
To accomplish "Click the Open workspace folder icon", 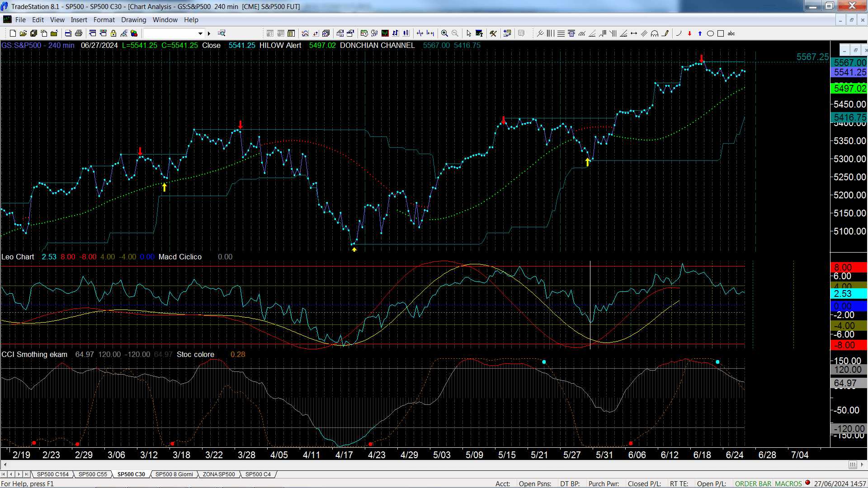I will [x=23, y=33].
